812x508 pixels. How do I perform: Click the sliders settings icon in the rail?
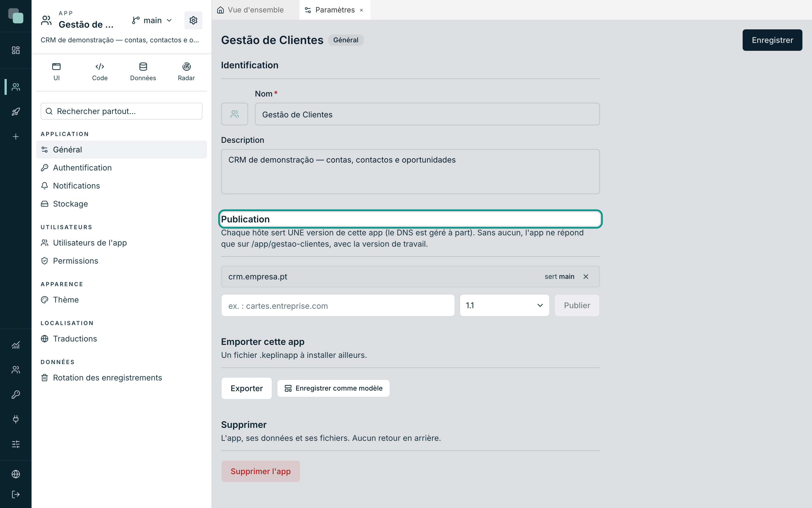[16, 444]
